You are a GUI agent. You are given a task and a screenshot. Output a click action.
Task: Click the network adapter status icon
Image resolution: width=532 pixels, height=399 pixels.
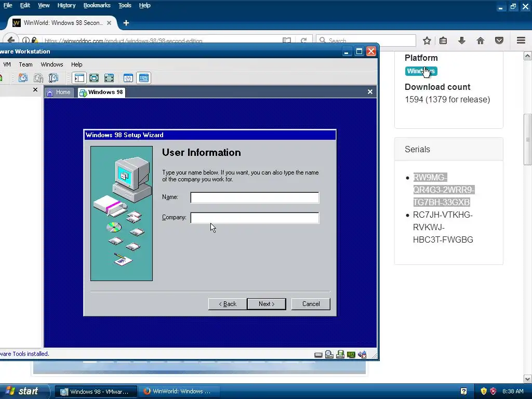351,355
